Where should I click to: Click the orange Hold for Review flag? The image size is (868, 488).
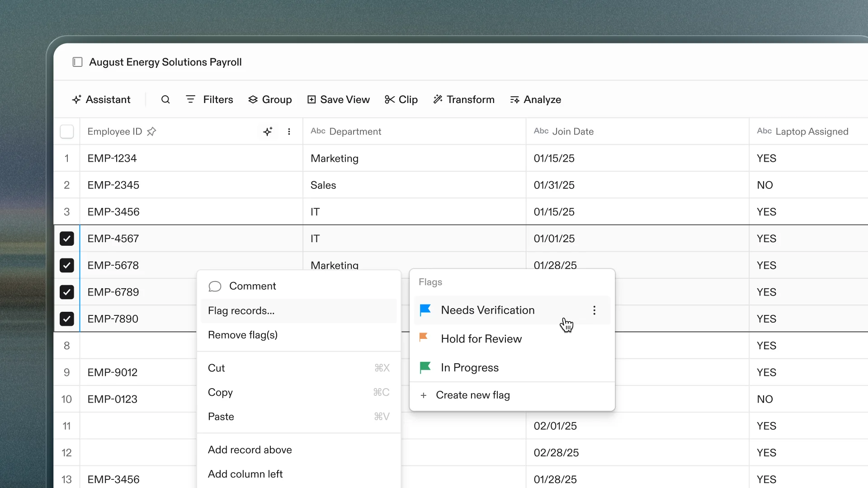(x=424, y=338)
